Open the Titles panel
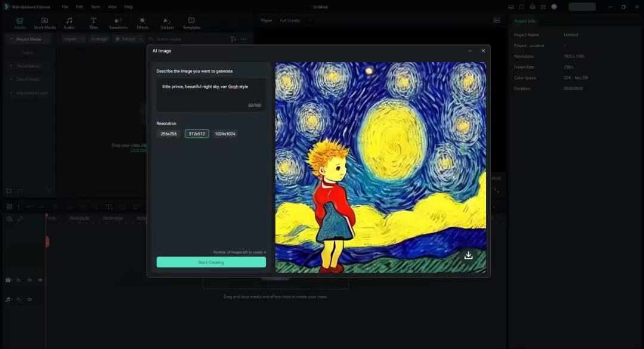This screenshot has height=349, width=644. 94,23
